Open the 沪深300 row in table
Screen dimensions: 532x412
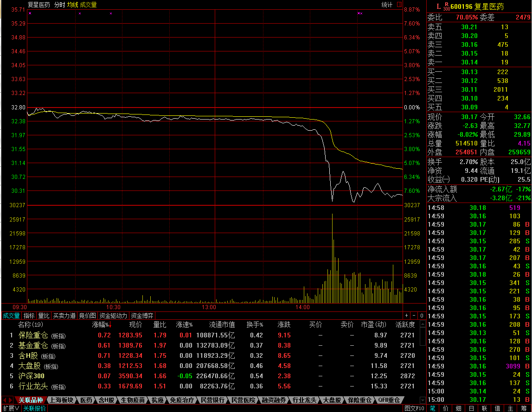[32, 376]
